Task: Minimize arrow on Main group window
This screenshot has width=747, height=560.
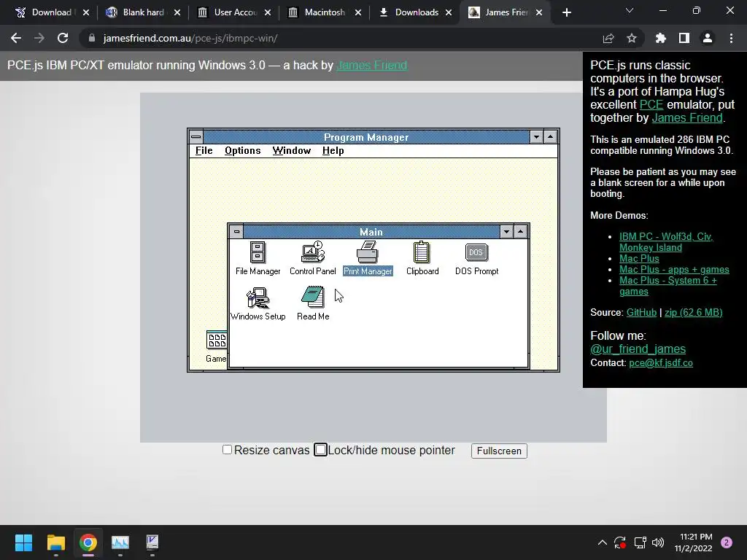Action: click(x=506, y=232)
